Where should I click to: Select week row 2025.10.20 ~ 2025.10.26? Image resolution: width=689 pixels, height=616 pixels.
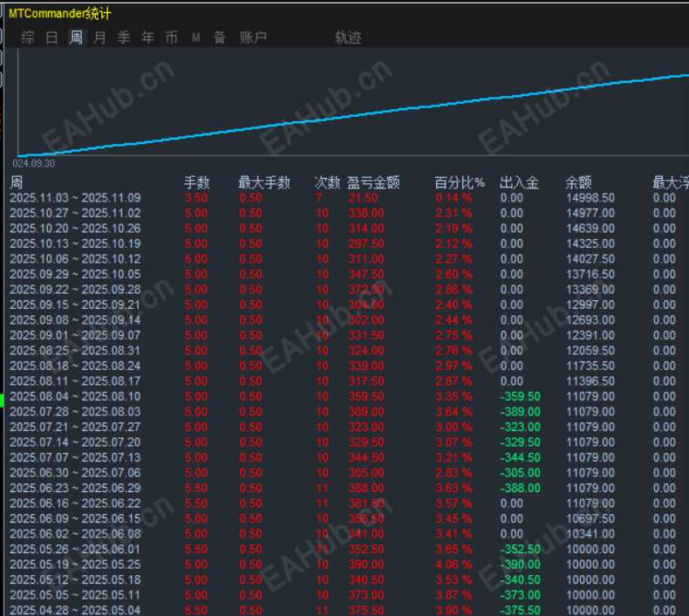(x=347, y=229)
